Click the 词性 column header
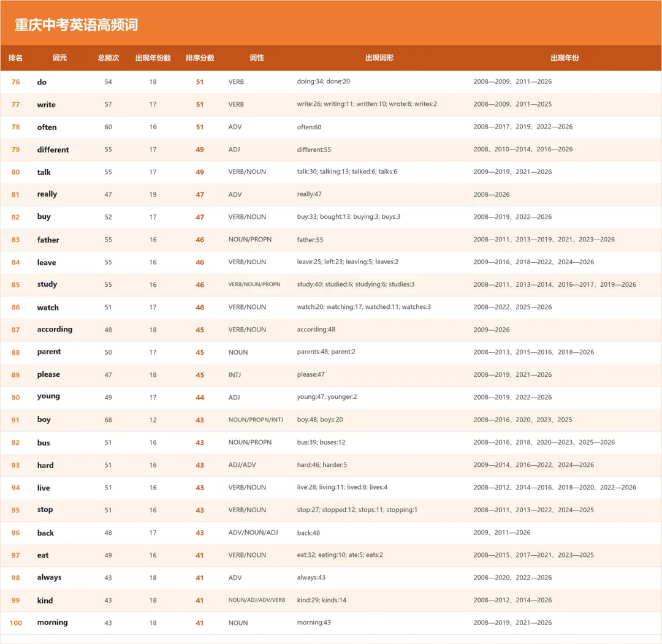Image resolution: width=662 pixels, height=644 pixels. [257, 58]
